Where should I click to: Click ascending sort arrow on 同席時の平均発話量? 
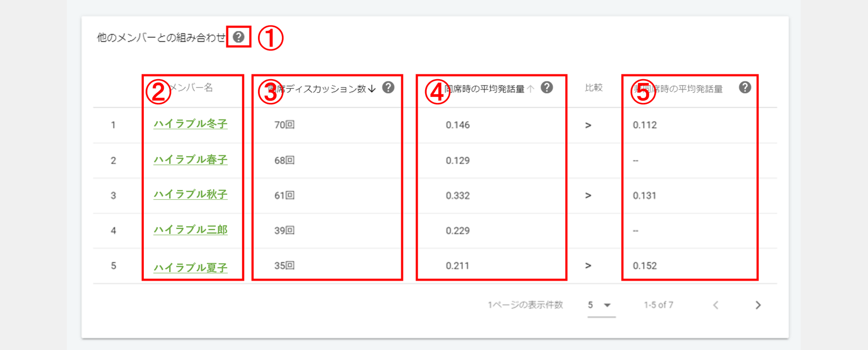click(x=531, y=89)
